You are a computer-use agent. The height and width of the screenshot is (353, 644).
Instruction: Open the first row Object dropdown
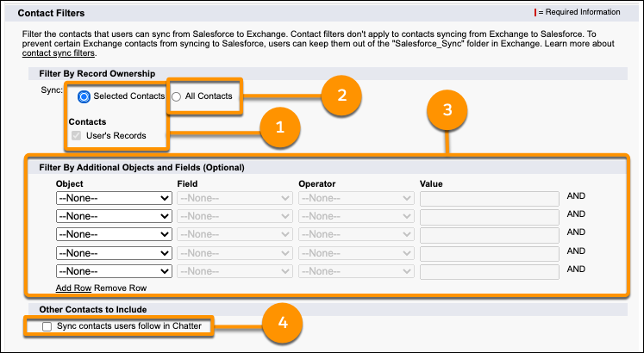pos(113,198)
